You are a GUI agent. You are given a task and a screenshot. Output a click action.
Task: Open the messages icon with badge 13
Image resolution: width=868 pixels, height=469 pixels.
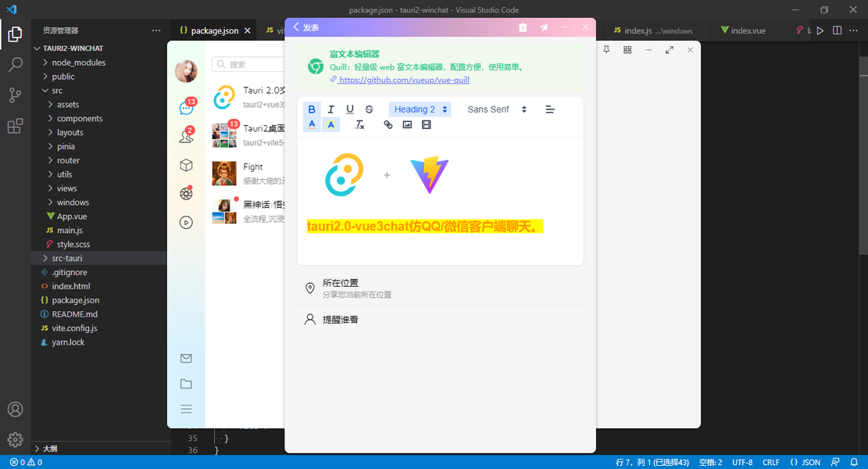(x=187, y=107)
